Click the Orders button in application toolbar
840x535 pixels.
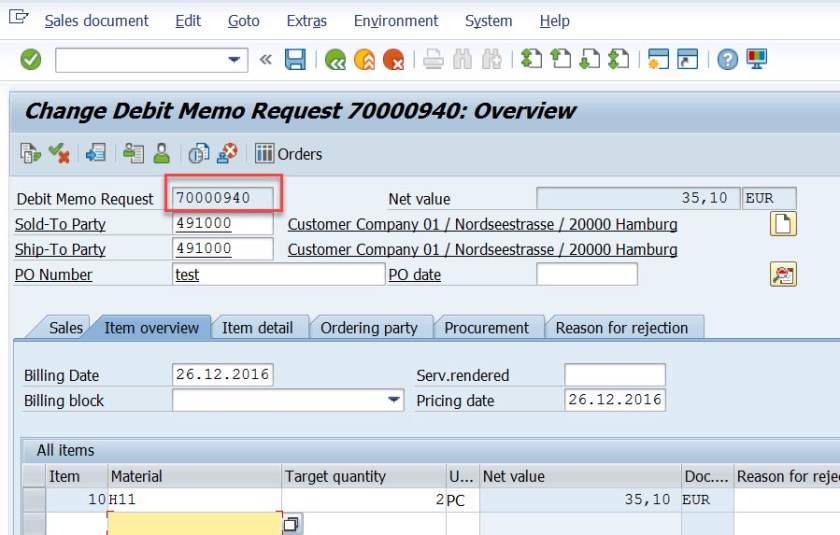[x=288, y=153]
